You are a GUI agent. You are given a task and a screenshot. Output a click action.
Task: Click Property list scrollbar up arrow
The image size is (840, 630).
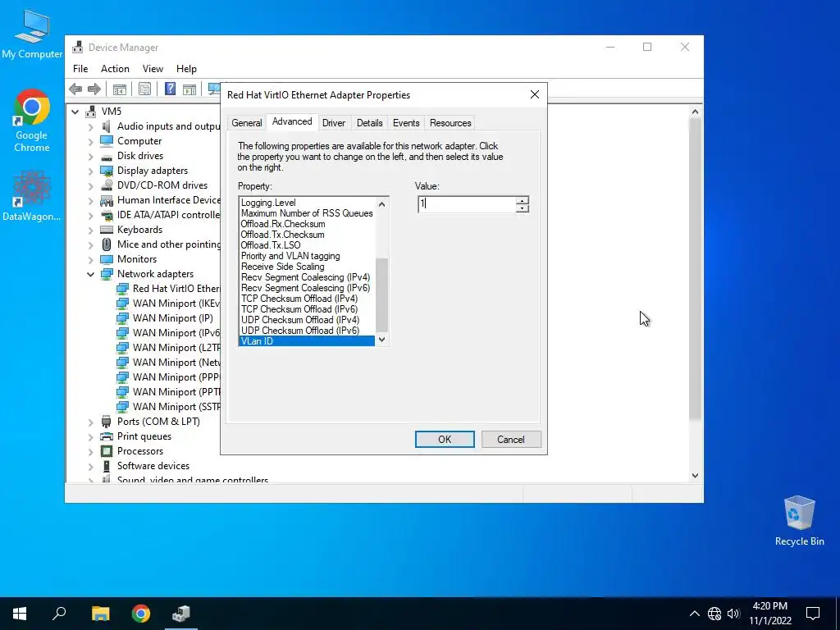pyautogui.click(x=382, y=203)
